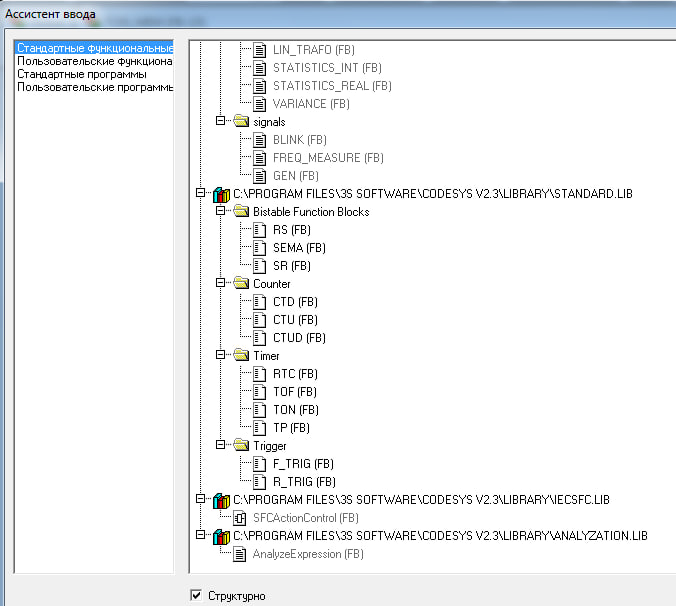Click the signals folder icon
Viewport: 676px width, 606px height.
(241, 121)
